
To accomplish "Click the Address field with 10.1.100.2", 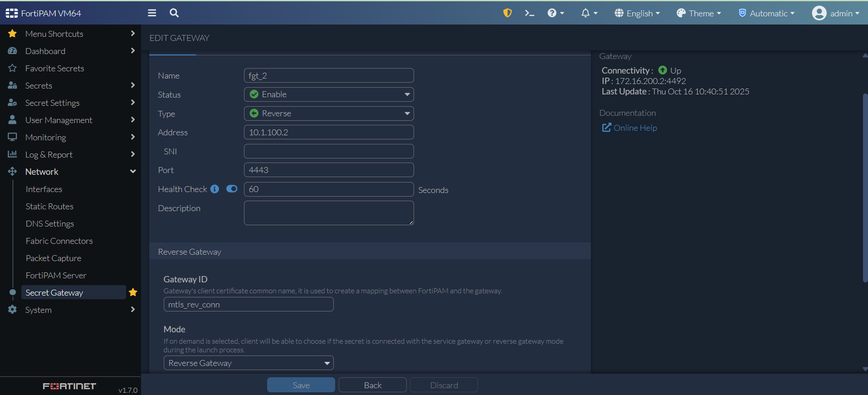I will (329, 132).
